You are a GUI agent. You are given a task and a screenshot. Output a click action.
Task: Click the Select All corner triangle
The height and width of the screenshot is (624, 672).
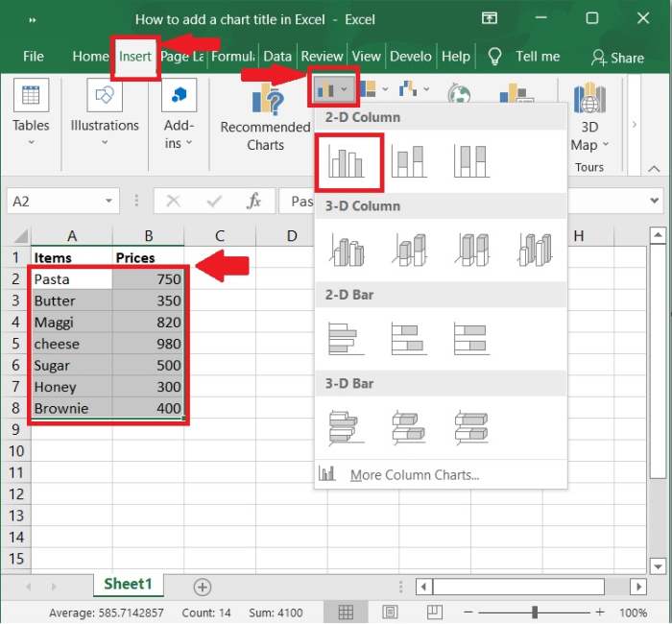coord(20,236)
